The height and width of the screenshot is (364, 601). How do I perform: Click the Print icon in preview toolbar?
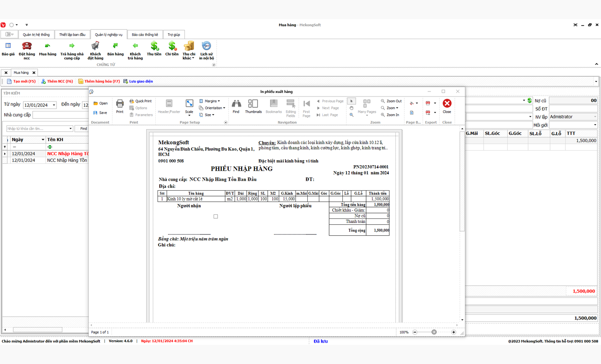[x=120, y=106]
